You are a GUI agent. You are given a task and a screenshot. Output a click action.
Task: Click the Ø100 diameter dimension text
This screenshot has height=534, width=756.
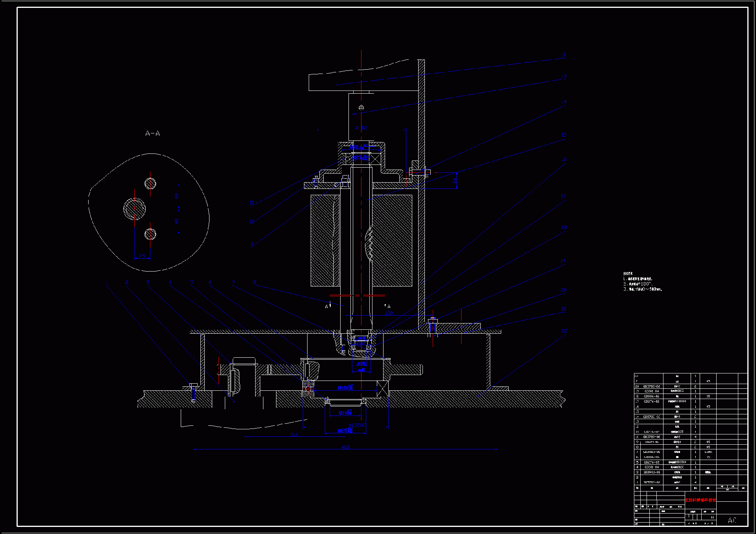[345, 388]
